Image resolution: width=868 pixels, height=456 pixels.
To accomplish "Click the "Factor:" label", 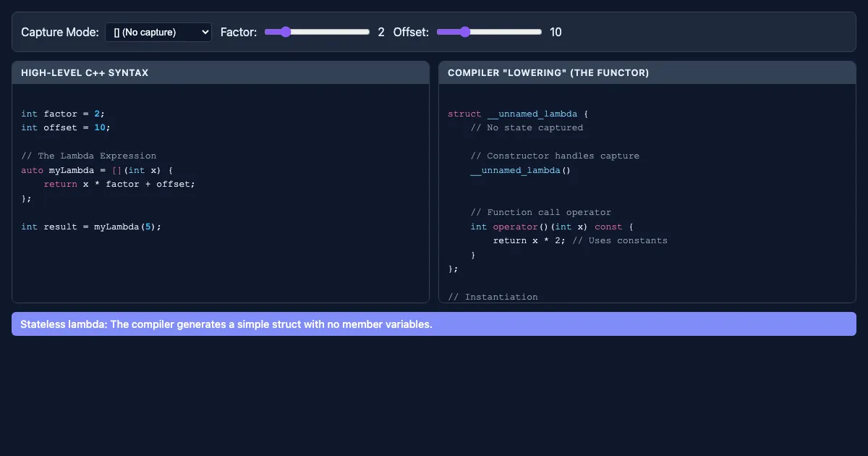I will click(239, 32).
